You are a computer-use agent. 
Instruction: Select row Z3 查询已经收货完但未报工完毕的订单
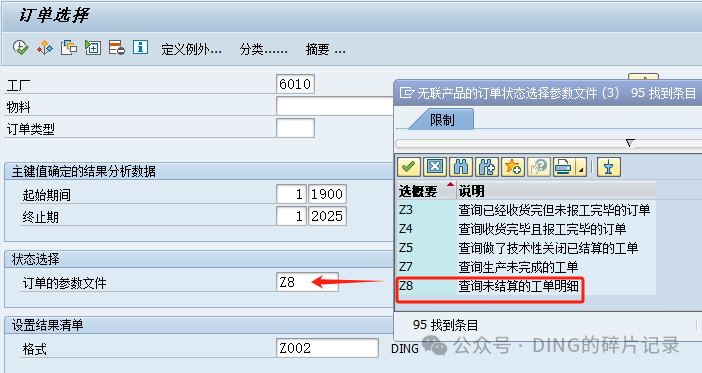coord(526,210)
